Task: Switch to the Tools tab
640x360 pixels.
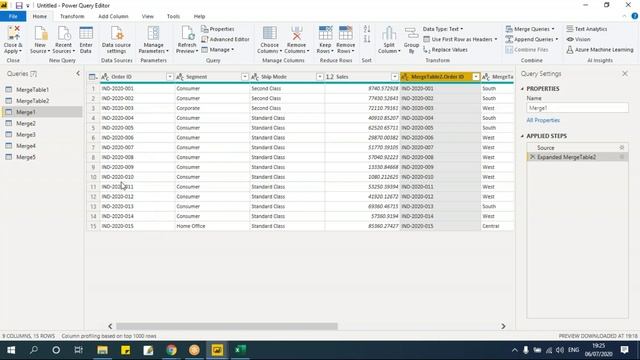Action: coord(173,16)
